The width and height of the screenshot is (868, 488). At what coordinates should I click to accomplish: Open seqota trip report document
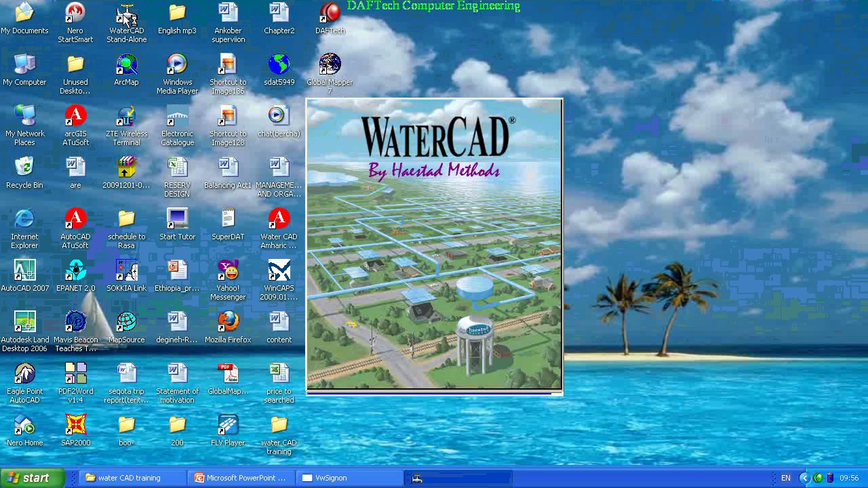tap(126, 373)
